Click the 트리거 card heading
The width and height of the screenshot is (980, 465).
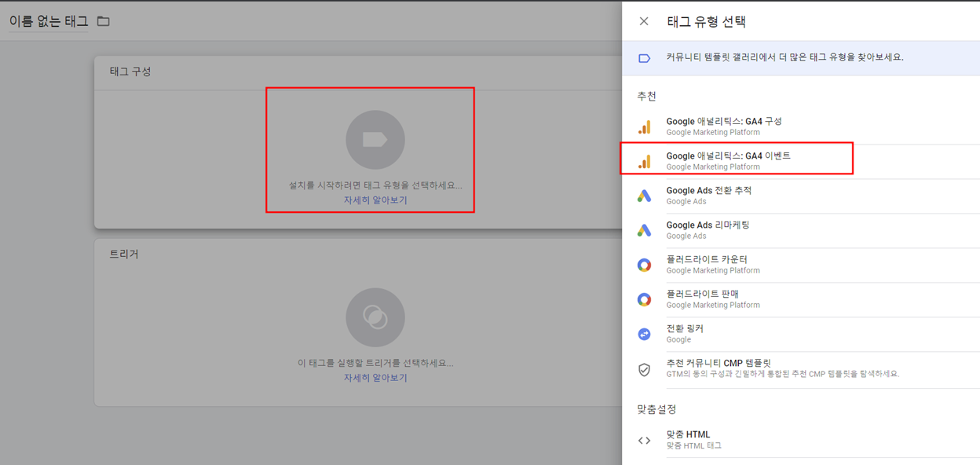[x=124, y=254]
